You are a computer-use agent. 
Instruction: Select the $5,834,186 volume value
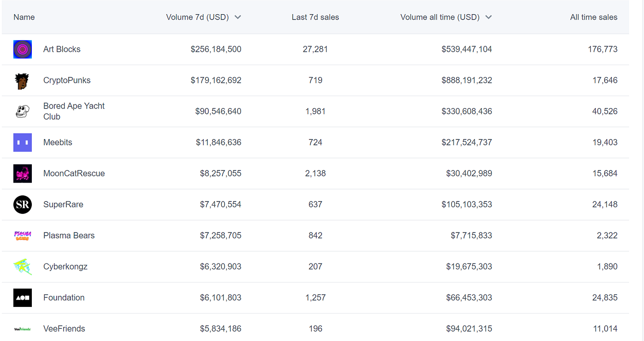[221, 329]
